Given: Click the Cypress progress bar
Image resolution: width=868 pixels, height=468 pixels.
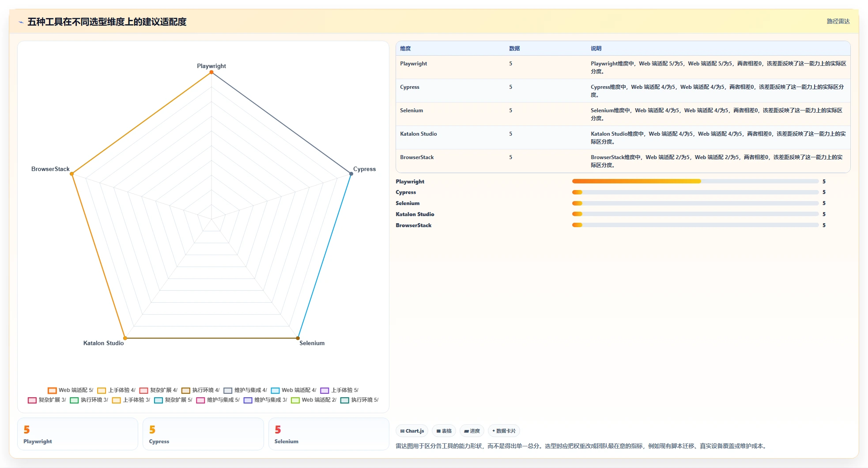Looking at the screenshot, I should 695,192.
